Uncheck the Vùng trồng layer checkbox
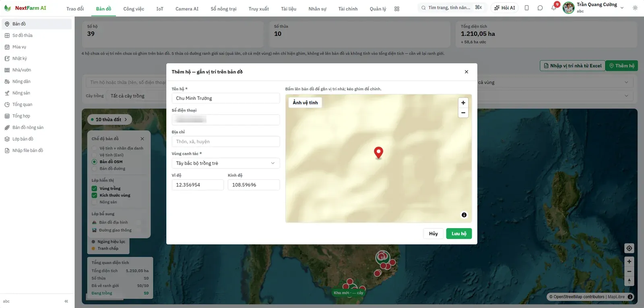The height and width of the screenshot is (308, 644). coord(94,189)
